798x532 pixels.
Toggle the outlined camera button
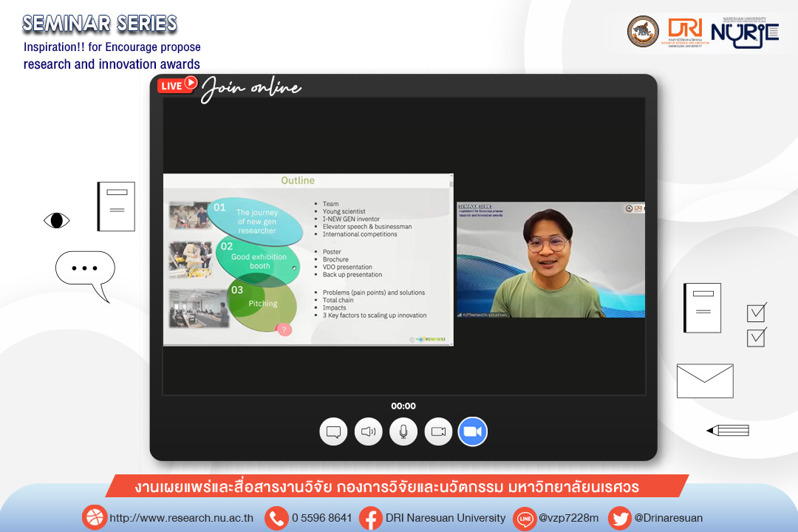pyautogui.click(x=438, y=432)
